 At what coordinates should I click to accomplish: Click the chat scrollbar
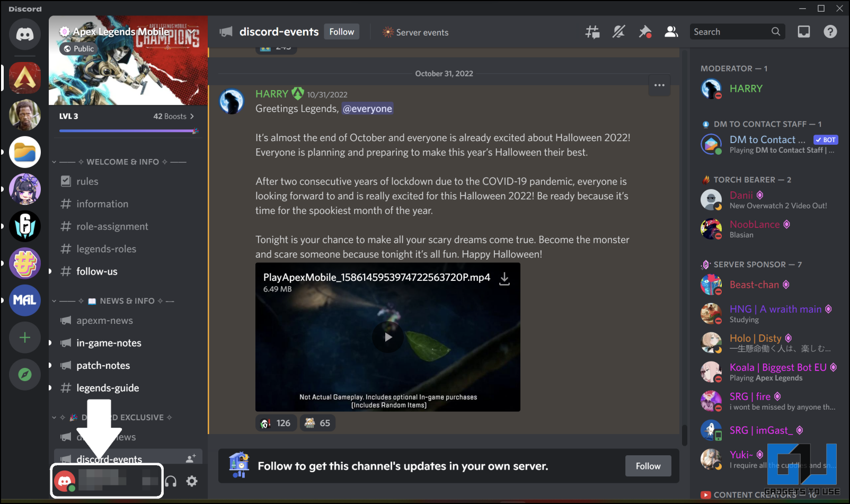point(684,435)
